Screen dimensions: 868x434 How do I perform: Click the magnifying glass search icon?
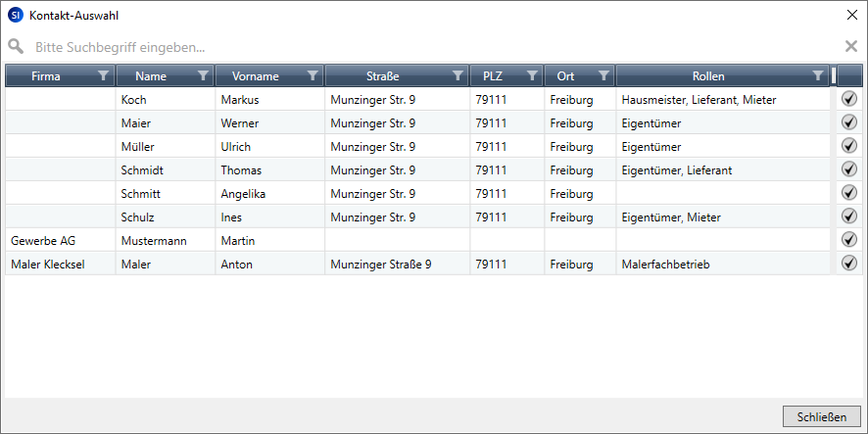16,46
